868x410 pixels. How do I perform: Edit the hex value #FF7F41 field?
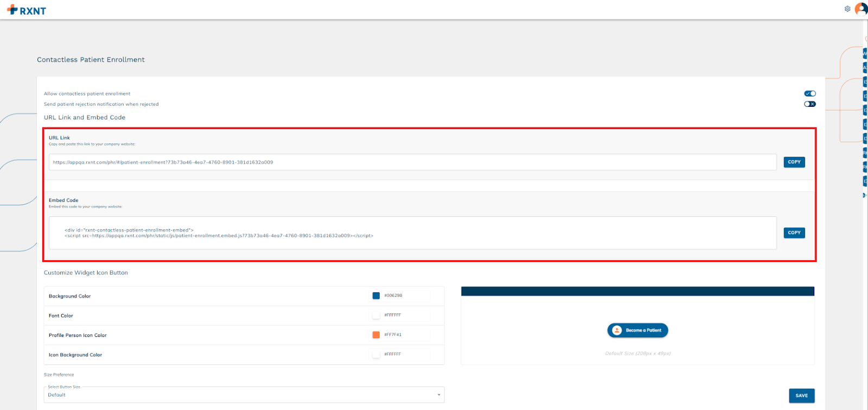coord(406,335)
